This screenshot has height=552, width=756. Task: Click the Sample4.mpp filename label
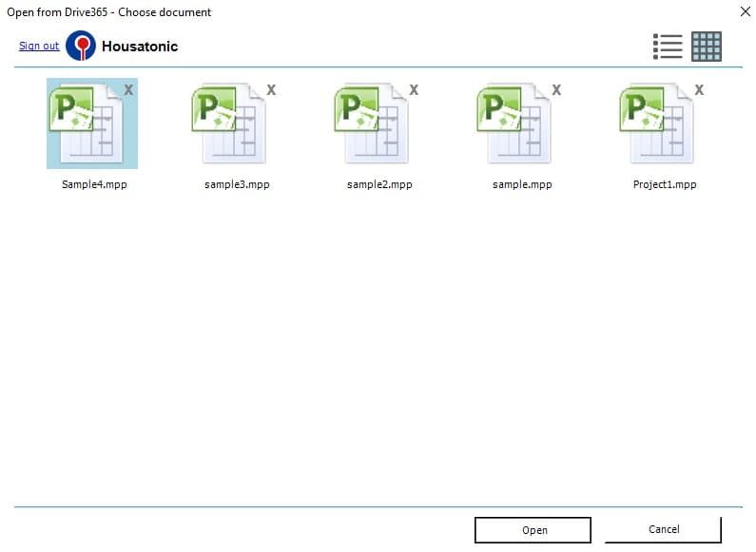click(x=94, y=184)
